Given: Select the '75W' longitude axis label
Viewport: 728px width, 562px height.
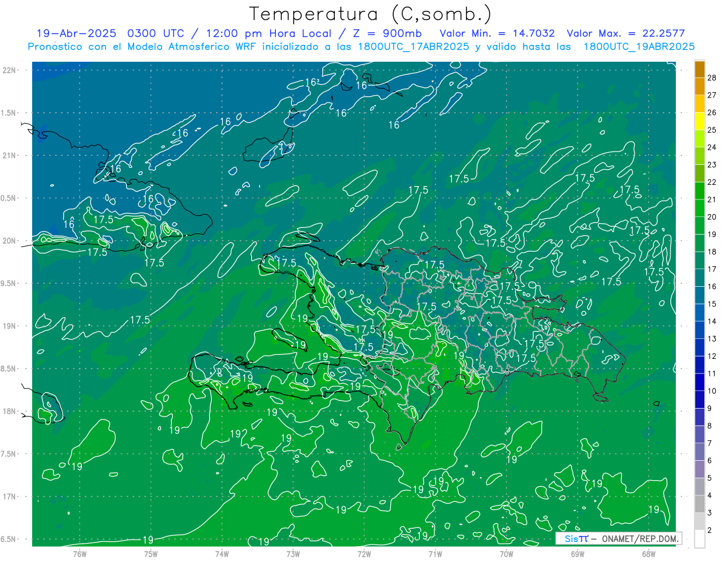Looking at the screenshot, I should [x=151, y=554].
